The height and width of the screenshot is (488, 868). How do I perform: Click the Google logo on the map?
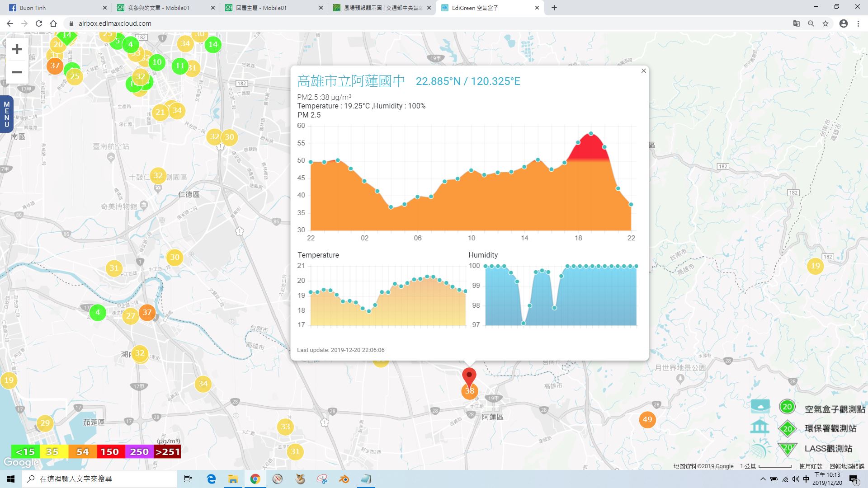tap(21, 462)
